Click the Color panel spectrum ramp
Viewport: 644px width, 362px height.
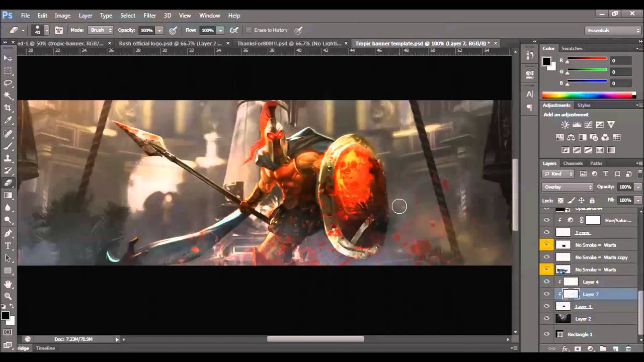point(589,95)
